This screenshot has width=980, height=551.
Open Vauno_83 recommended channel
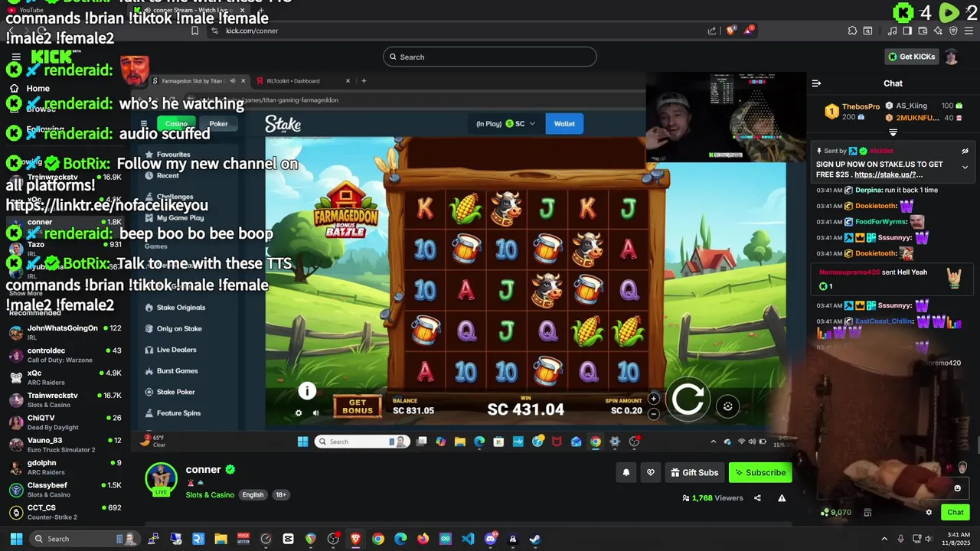tap(65, 445)
